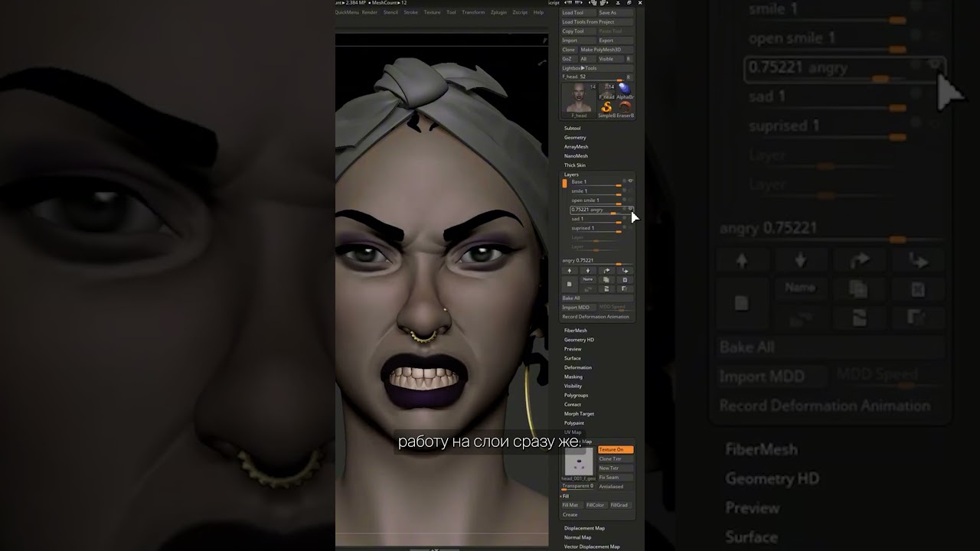Toggle the eye icon on Base layer
This screenshot has height=551, width=980.
pyautogui.click(x=631, y=181)
